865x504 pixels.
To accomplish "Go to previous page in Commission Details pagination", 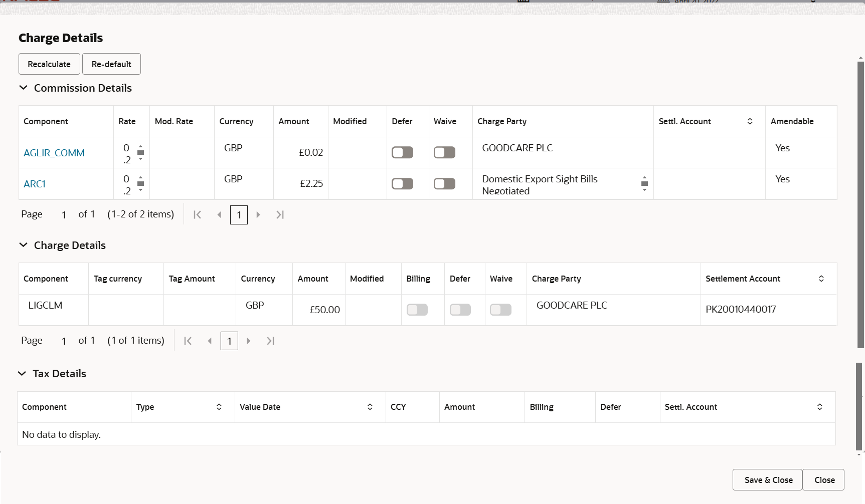I will [x=219, y=215].
